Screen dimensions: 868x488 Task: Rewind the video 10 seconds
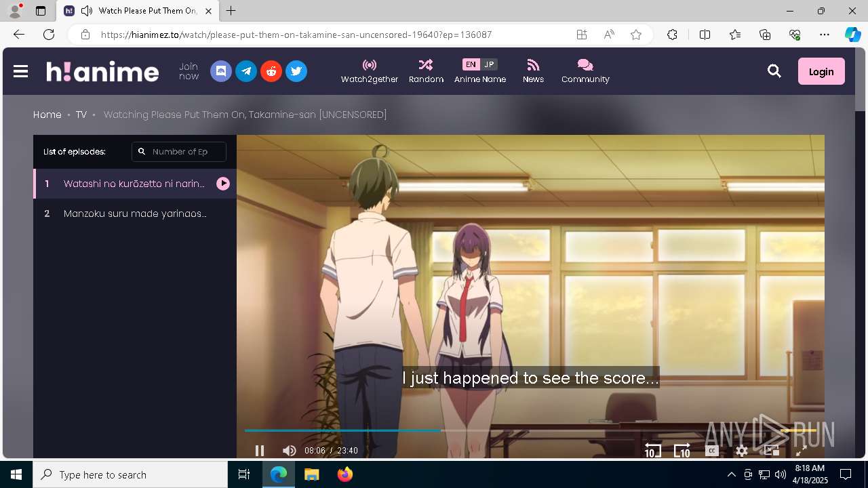[x=652, y=451]
